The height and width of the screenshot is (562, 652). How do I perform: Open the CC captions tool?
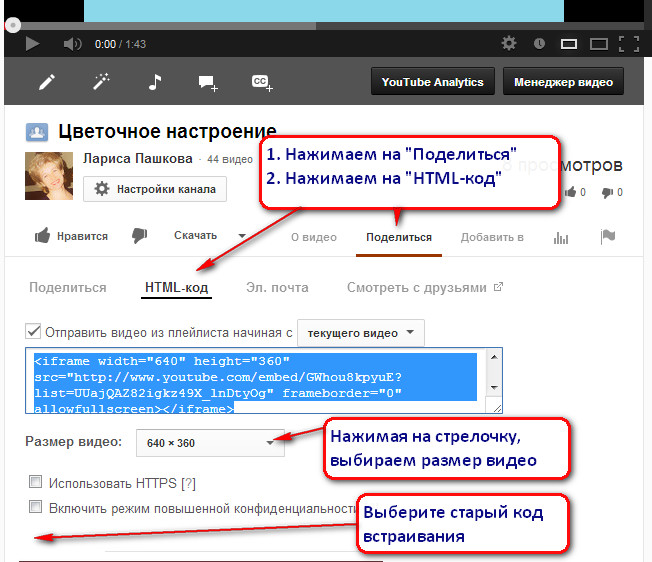(262, 83)
